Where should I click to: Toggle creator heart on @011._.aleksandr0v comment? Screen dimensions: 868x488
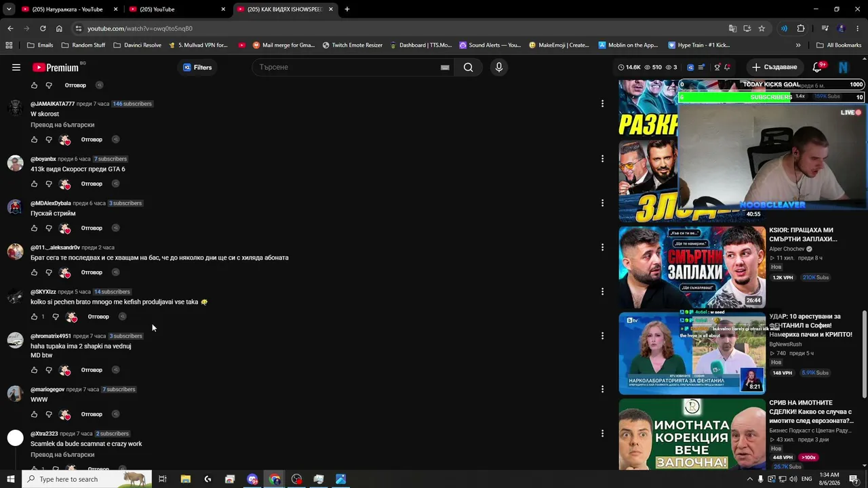[64, 272]
